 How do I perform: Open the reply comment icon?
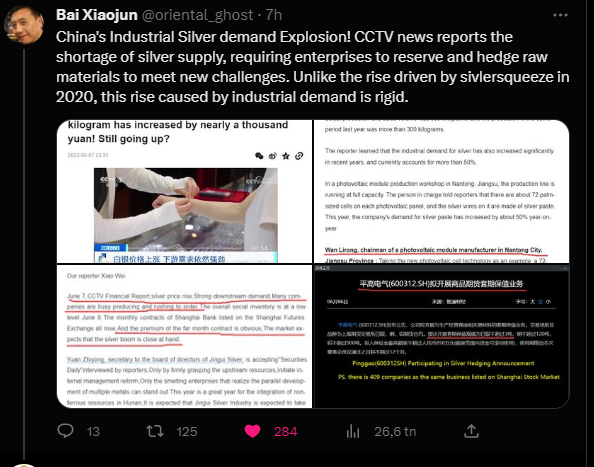[x=65, y=431]
